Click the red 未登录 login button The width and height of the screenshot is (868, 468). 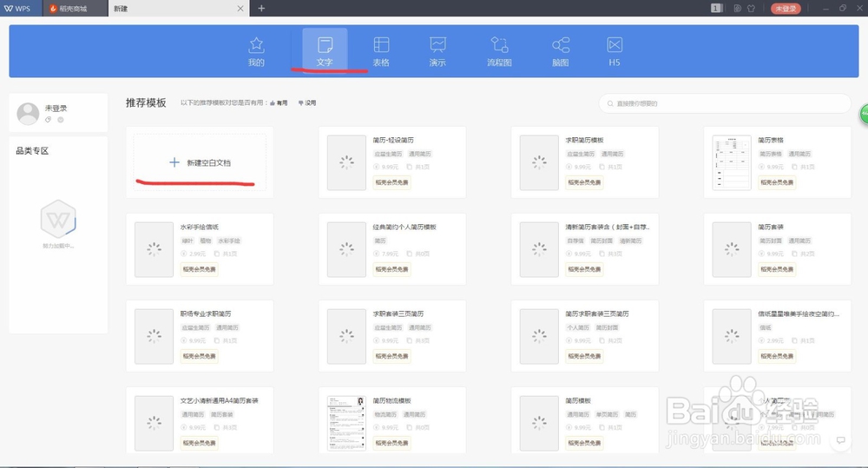(x=786, y=9)
